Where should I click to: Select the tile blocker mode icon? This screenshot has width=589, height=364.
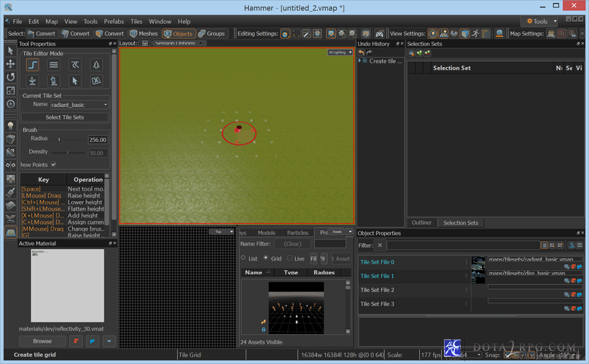click(96, 81)
